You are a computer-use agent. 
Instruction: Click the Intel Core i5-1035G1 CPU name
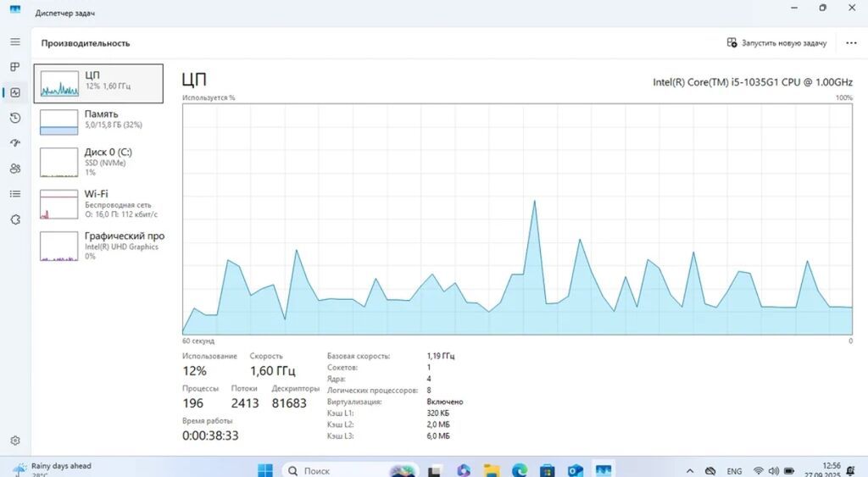point(753,82)
